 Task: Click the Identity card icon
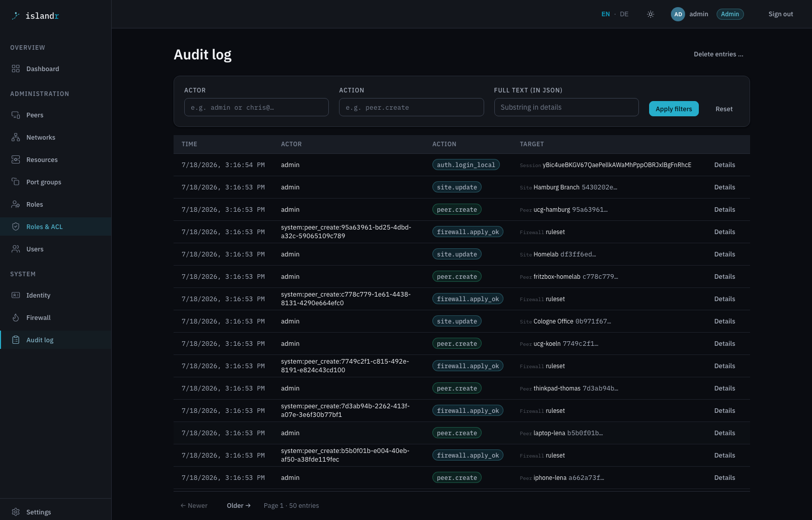point(16,295)
